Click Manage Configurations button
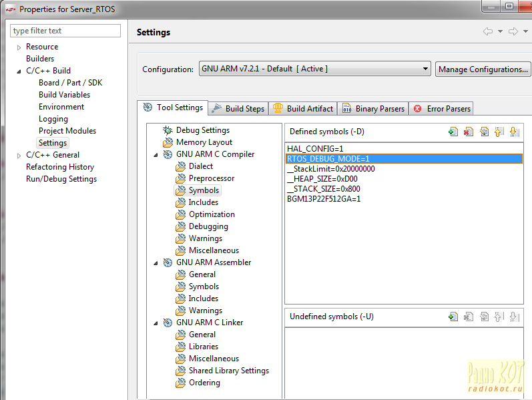This screenshot has height=400, width=532. coord(483,69)
